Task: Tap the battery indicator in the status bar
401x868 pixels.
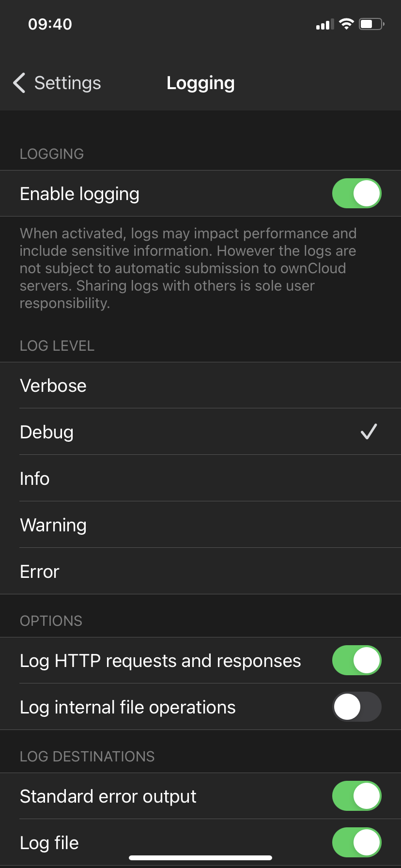Action: [370, 24]
